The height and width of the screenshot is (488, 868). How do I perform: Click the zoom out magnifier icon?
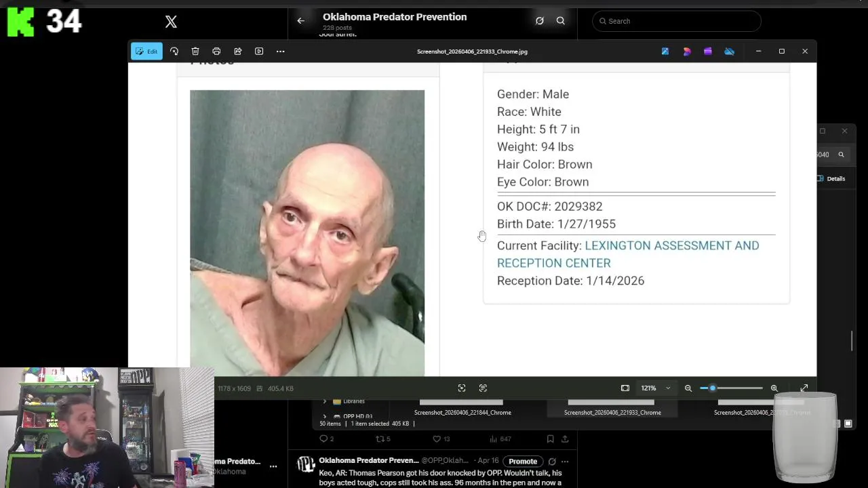pyautogui.click(x=688, y=388)
